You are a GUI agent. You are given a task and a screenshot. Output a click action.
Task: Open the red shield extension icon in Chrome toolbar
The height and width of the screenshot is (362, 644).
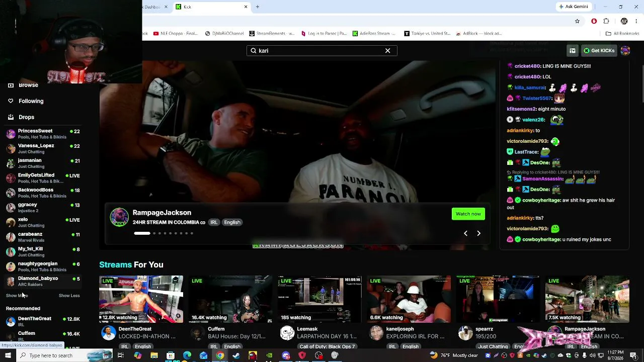point(594,21)
